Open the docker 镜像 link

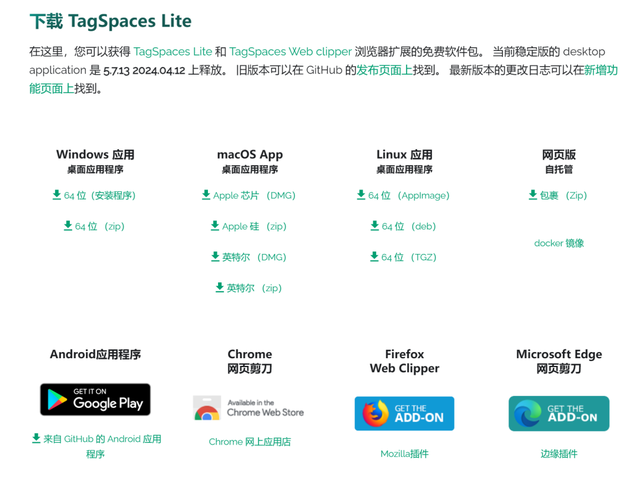pyautogui.click(x=559, y=243)
